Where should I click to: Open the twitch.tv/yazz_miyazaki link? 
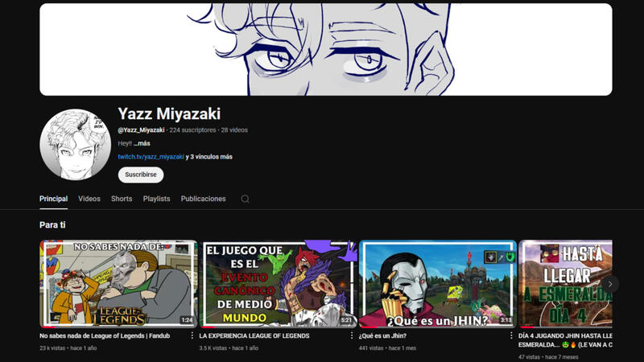pyautogui.click(x=151, y=157)
